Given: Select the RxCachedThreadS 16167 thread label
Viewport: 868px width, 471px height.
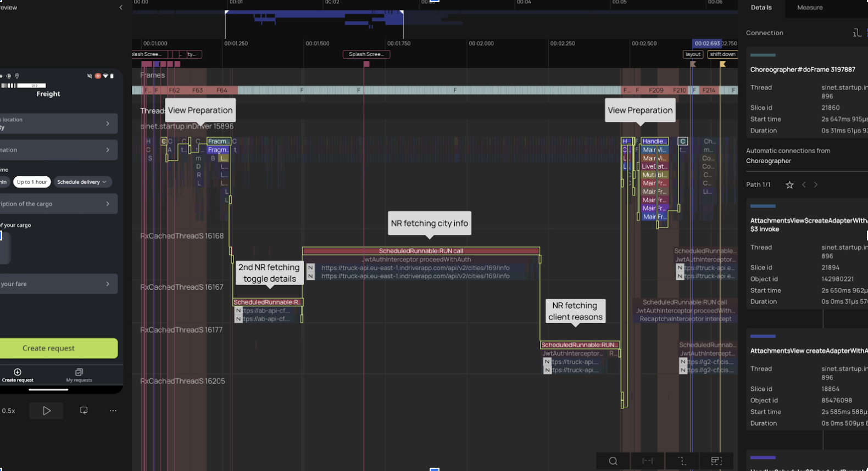Looking at the screenshot, I should point(182,287).
